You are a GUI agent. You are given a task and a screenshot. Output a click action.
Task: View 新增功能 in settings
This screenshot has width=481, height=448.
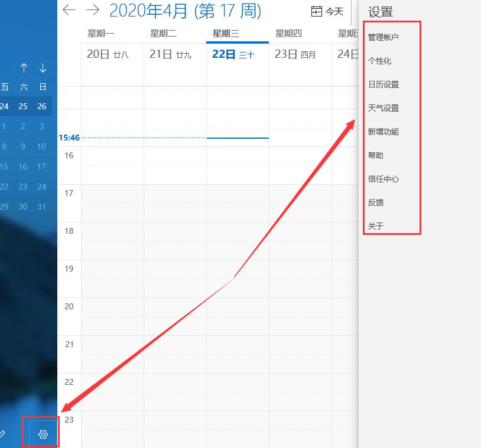pos(384,132)
